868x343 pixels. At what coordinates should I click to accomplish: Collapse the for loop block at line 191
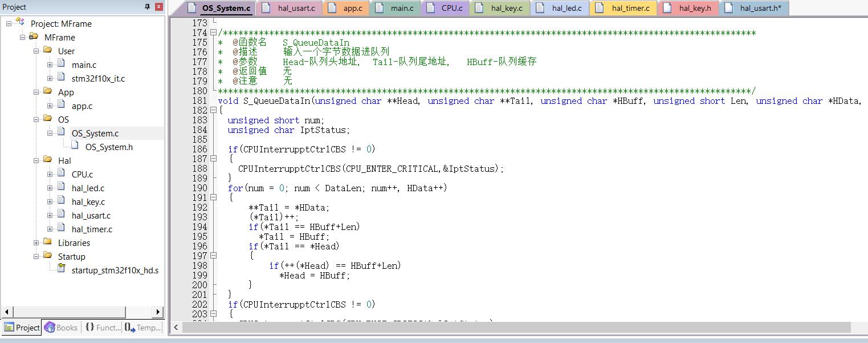[213, 197]
